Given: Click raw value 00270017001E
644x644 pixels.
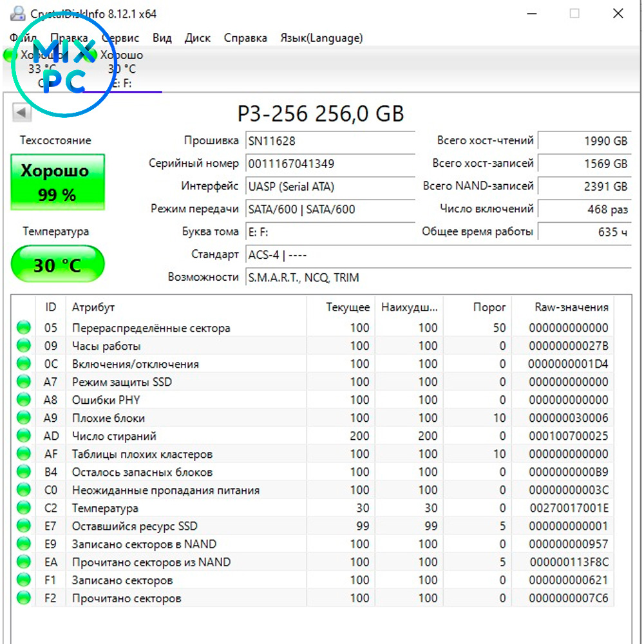Looking at the screenshot, I should point(569,508).
